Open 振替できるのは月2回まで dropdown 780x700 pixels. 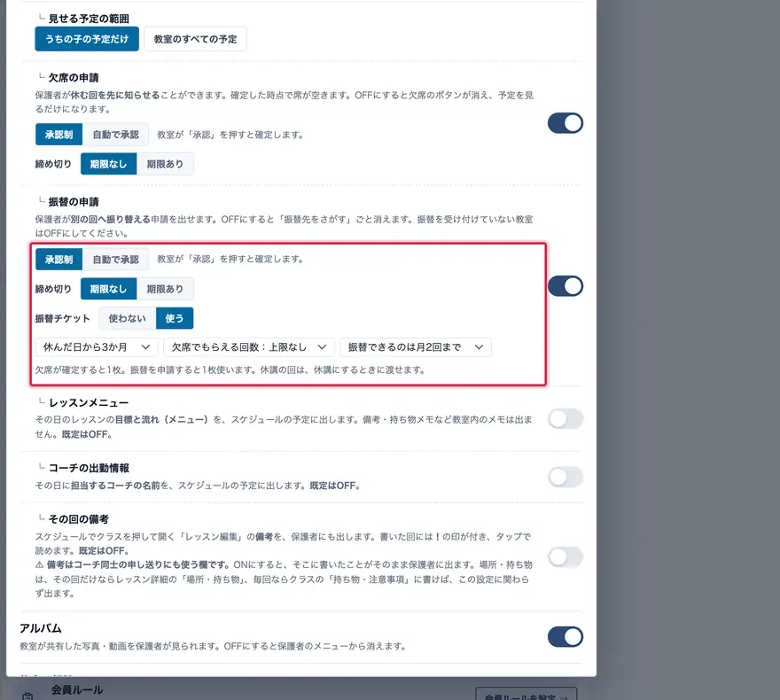pos(416,347)
